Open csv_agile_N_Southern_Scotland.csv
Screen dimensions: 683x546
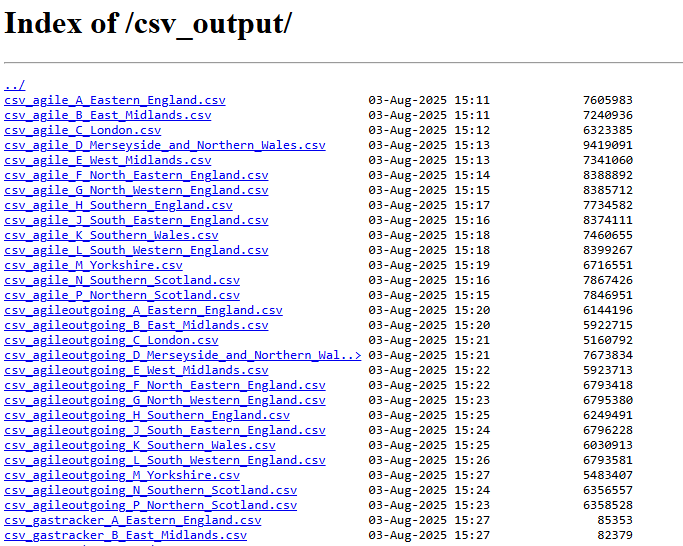(x=122, y=280)
